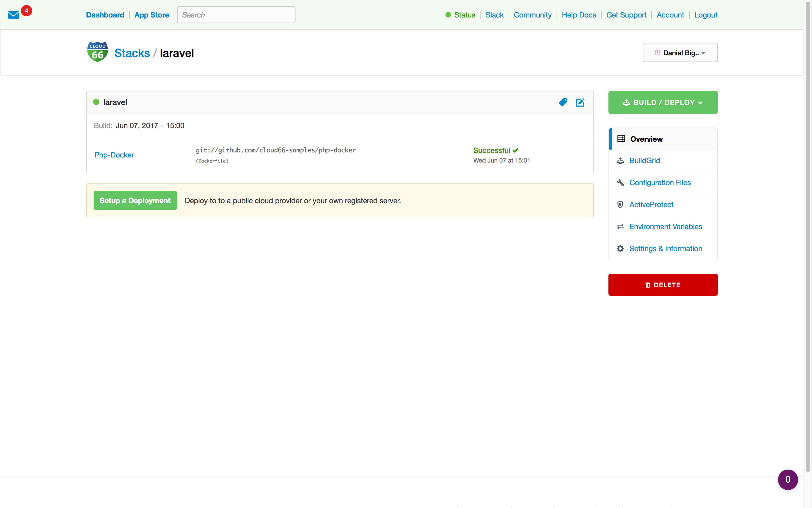Open the Help Docs link

[579, 15]
